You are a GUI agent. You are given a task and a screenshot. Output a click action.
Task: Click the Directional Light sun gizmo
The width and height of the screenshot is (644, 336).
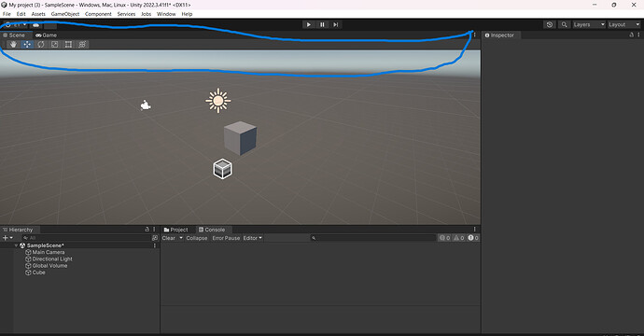pos(218,101)
